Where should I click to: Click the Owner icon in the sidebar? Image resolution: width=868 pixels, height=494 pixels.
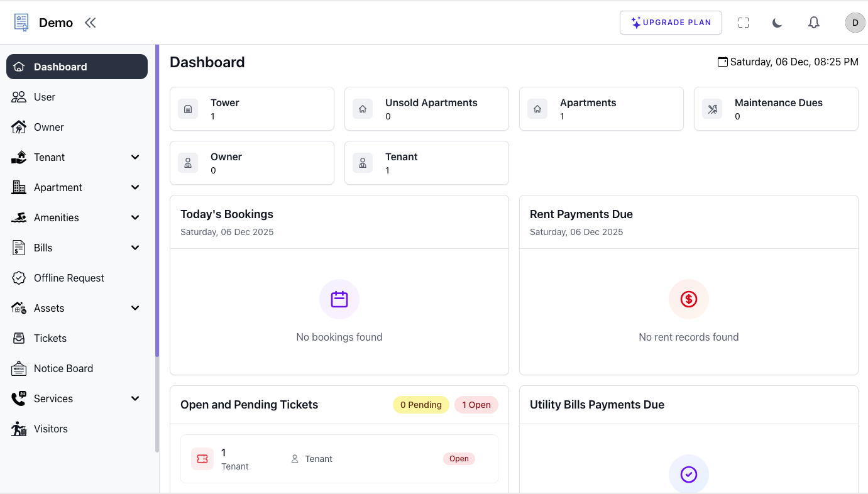[19, 127]
